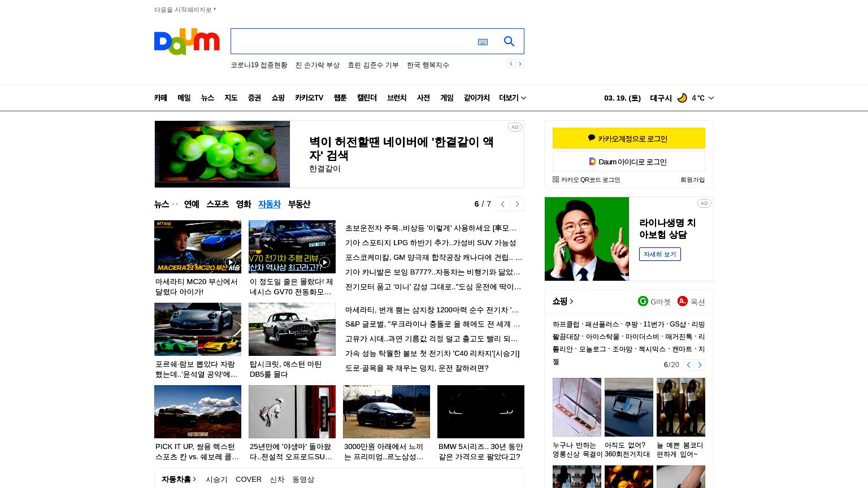The height and width of the screenshot is (488, 868).
Task: Click the moon weather icon
Action: pyautogui.click(x=682, y=98)
